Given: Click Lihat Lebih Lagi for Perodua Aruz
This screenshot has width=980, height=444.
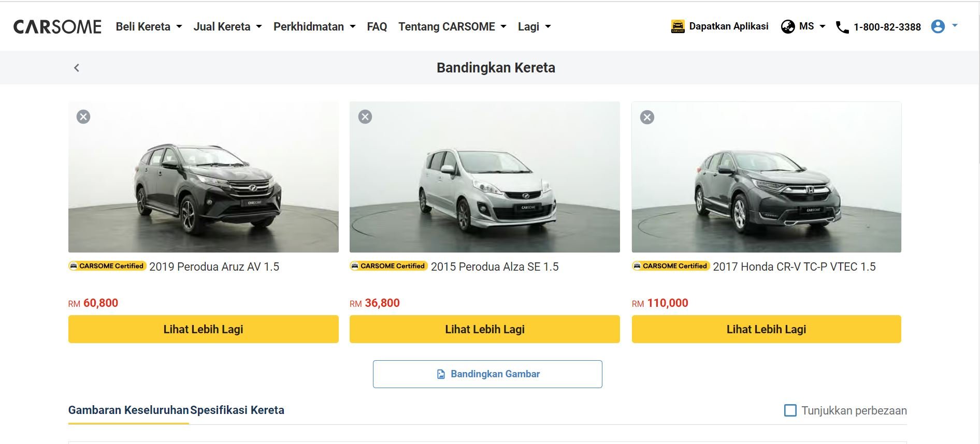Looking at the screenshot, I should [203, 329].
